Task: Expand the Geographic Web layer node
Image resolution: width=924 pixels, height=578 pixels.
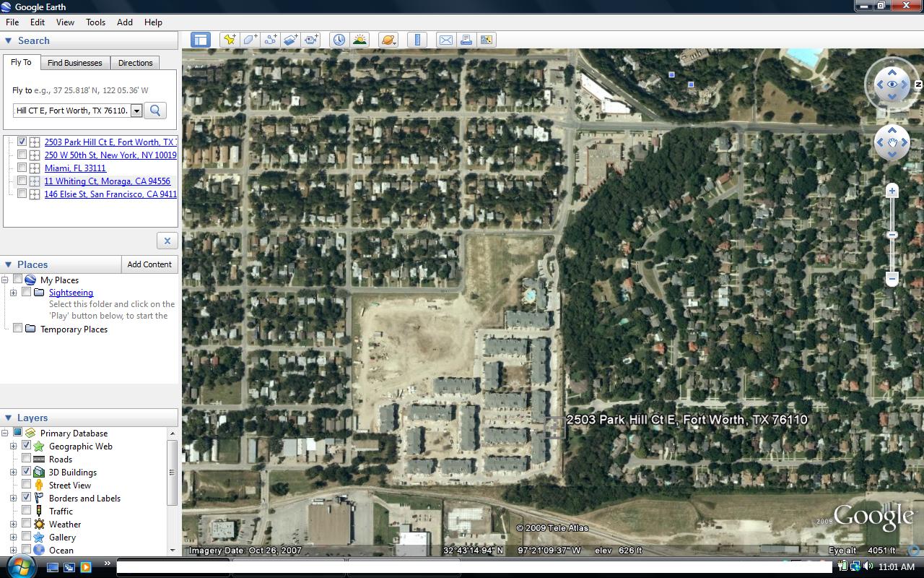Action: coord(14,446)
